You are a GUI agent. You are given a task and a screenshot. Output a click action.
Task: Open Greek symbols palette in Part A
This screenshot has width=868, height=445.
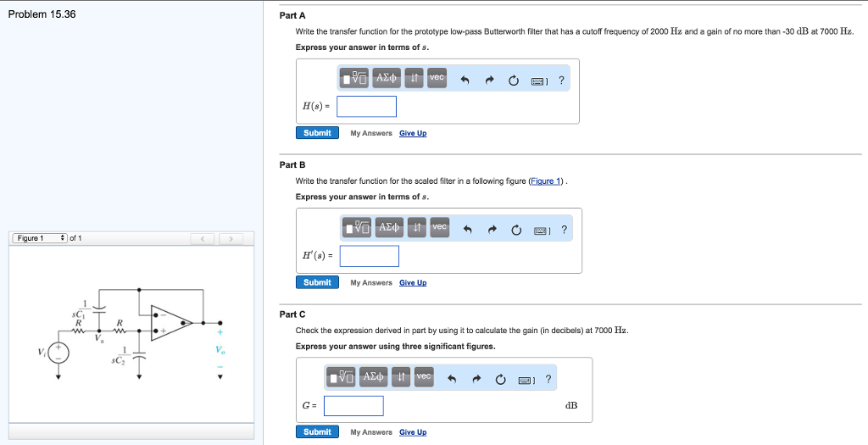(x=387, y=79)
